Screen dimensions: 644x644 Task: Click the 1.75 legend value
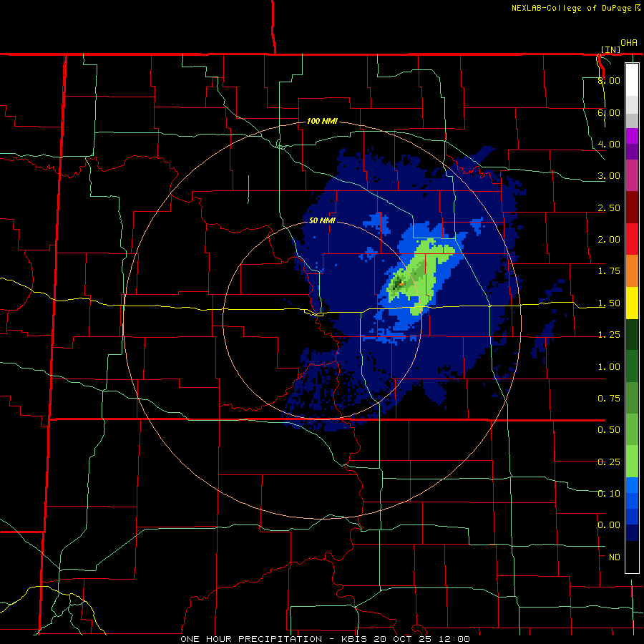(609, 271)
